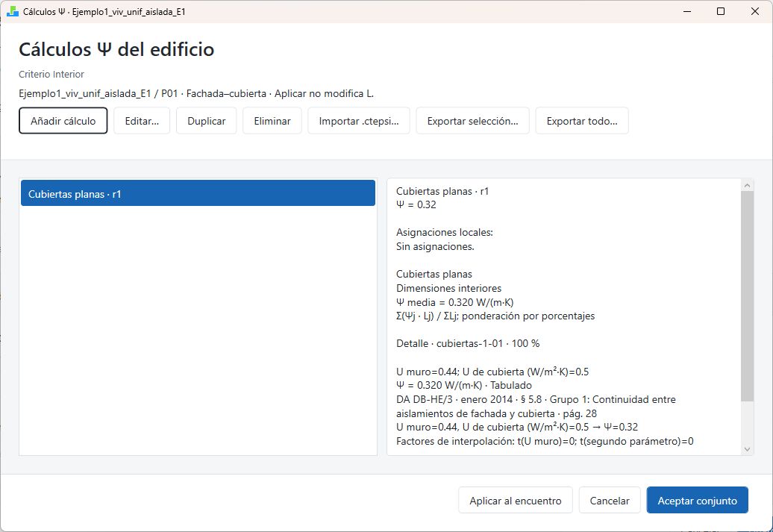The width and height of the screenshot is (773, 532).
Task: Maximize the Cálculos Ψ window
Action: (x=721, y=11)
